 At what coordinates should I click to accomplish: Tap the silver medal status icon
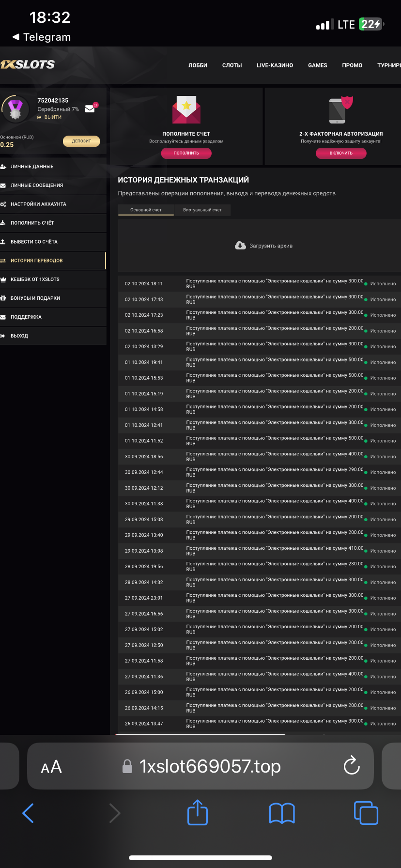point(15,108)
